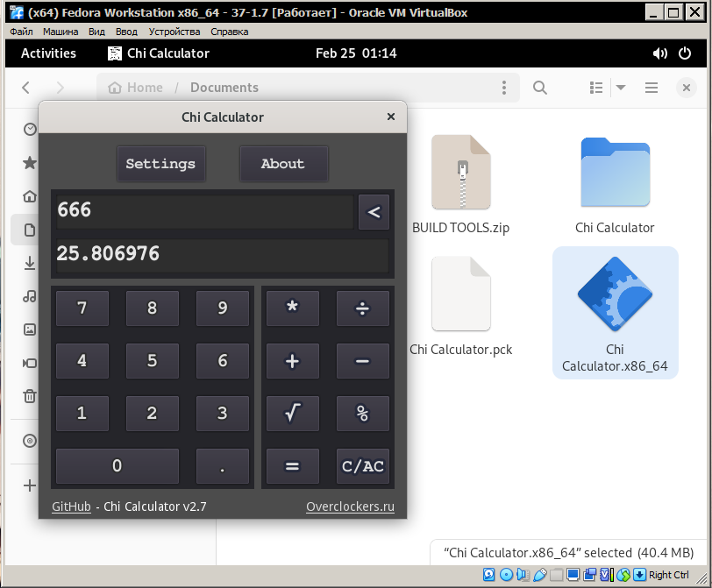The width and height of the screenshot is (712, 588).
Task: Open the optical disc entry in Files sidebar
Action: [30, 441]
